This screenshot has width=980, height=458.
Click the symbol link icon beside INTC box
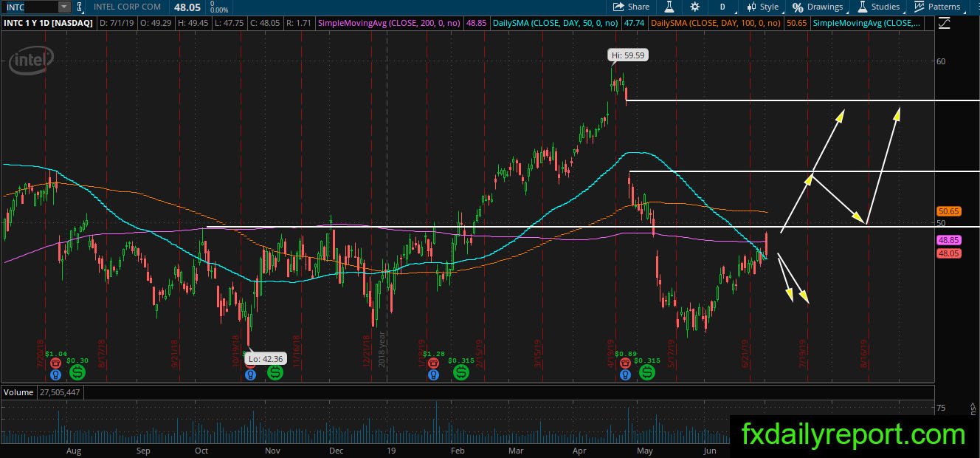[x=80, y=7]
